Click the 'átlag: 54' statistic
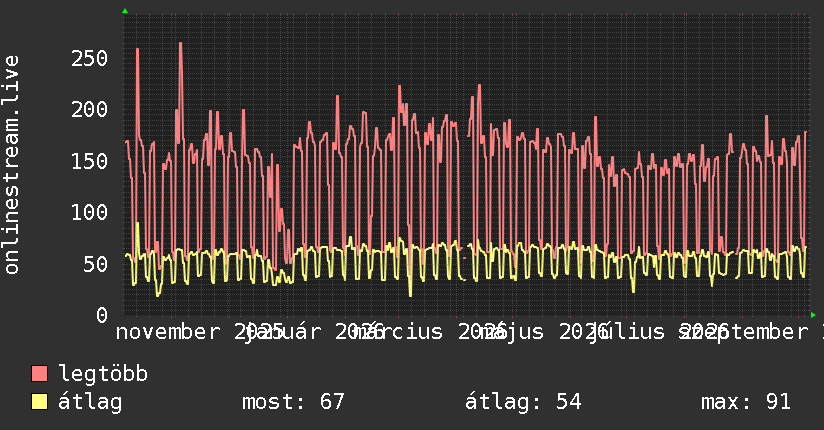824x430 pixels. pos(523,402)
